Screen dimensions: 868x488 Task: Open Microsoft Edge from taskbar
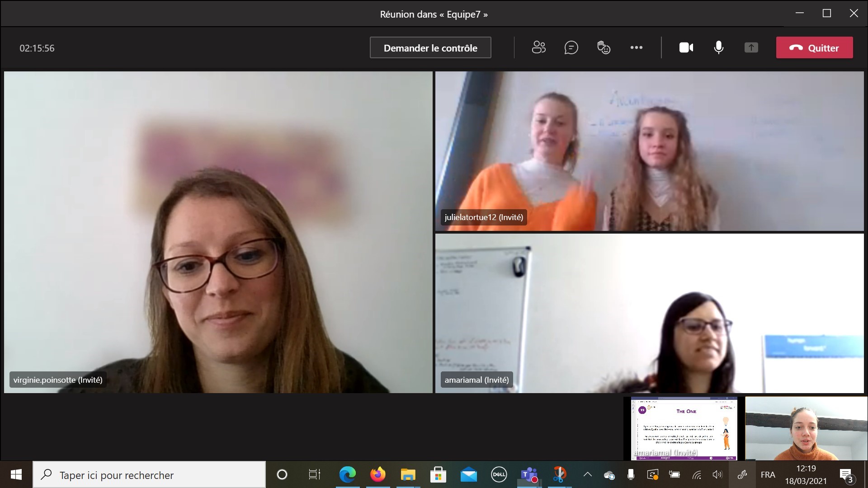click(347, 475)
